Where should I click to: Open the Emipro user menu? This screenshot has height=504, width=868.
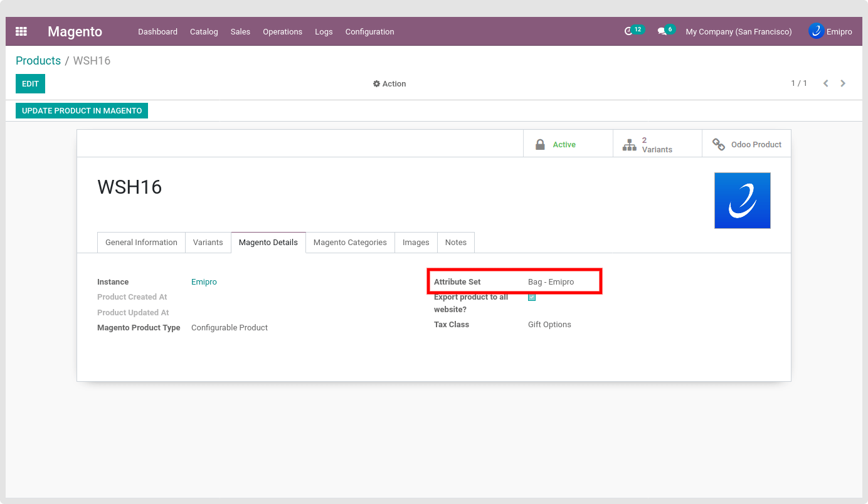(830, 31)
